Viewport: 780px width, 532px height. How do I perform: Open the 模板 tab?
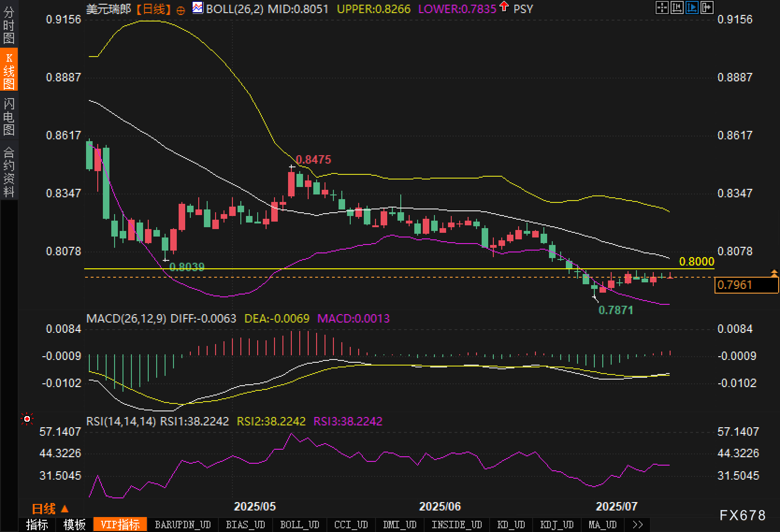click(x=74, y=525)
